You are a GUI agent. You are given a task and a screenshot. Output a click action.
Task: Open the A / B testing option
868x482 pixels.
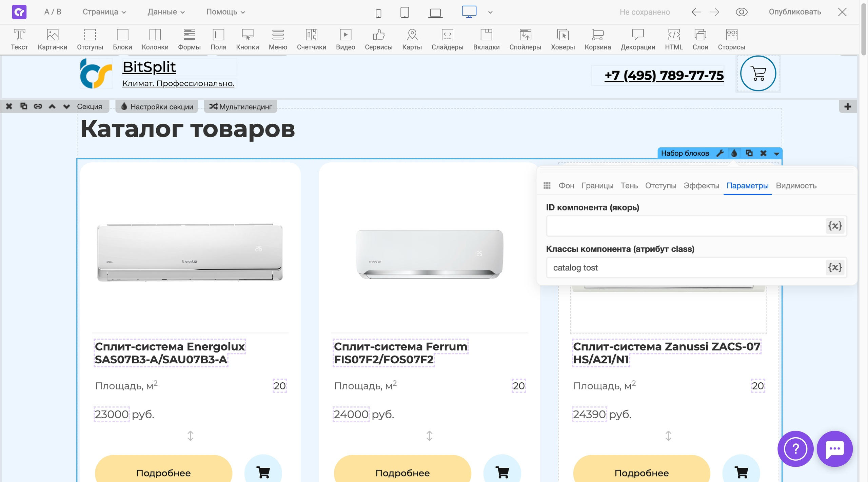coord(53,12)
